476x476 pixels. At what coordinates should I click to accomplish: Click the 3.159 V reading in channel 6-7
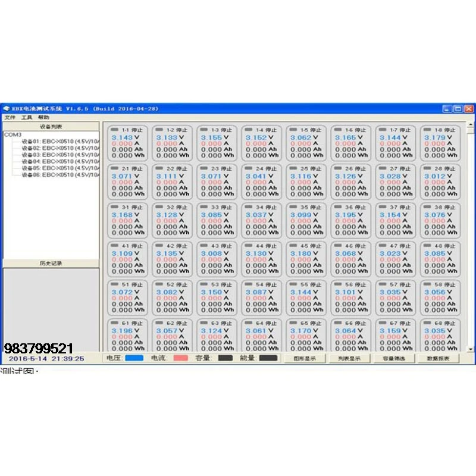point(393,331)
